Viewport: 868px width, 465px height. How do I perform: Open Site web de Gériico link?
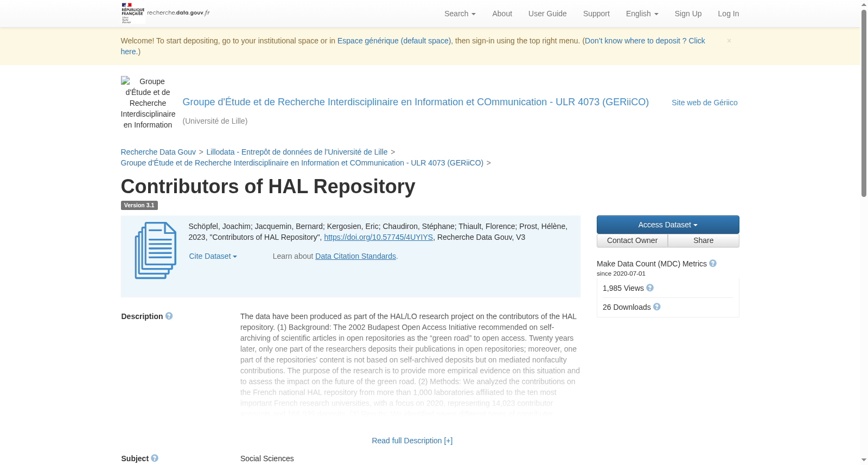click(x=705, y=103)
